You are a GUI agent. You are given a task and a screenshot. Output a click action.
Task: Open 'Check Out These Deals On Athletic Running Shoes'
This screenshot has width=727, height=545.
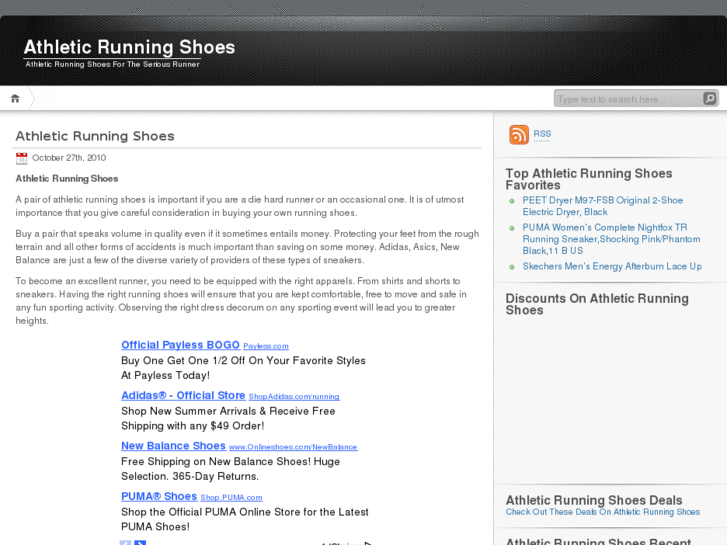(603, 512)
